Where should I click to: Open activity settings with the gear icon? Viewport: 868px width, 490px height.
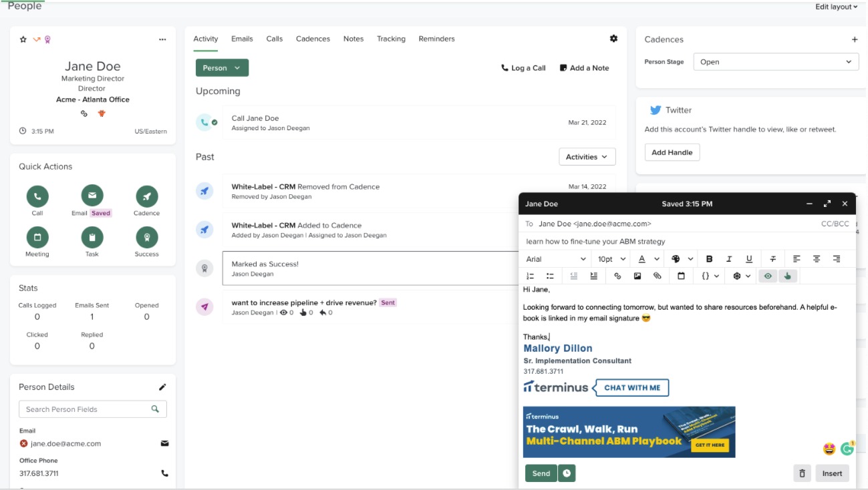tap(613, 39)
